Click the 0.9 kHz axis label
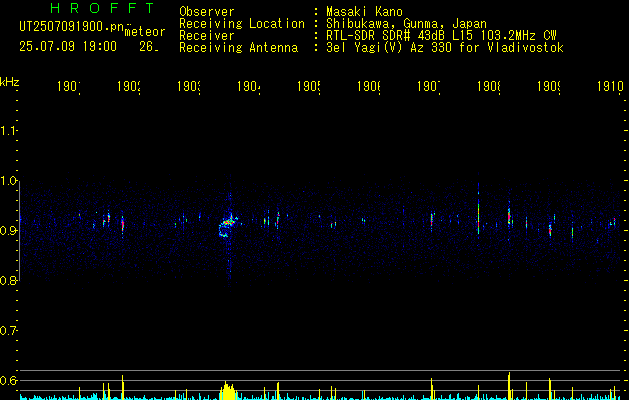This screenshot has width=629, height=400. click(8, 230)
